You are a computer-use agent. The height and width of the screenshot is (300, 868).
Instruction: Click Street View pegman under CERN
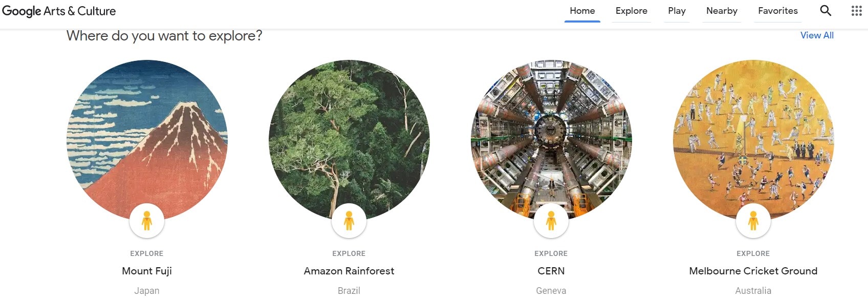pyautogui.click(x=551, y=221)
